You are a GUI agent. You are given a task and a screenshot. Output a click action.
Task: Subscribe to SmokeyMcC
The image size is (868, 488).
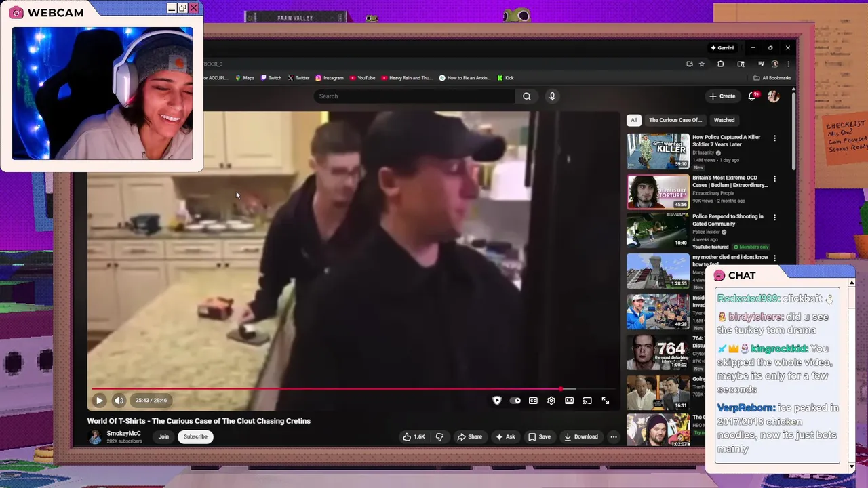tap(195, 436)
